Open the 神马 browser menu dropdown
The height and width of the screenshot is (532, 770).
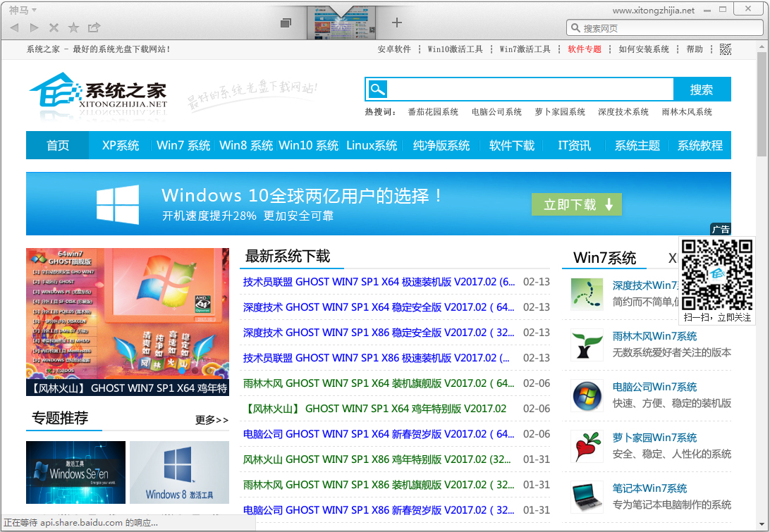coord(23,10)
